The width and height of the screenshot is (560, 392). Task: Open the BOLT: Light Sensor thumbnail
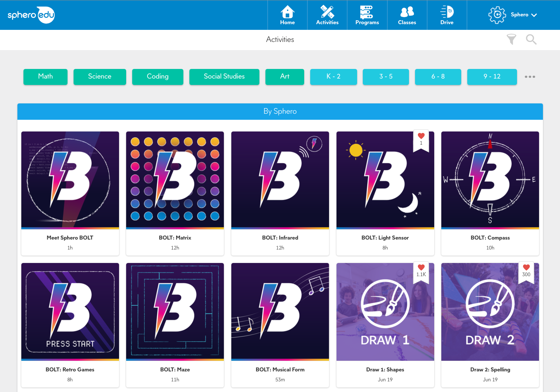click(x=385, y=180)
